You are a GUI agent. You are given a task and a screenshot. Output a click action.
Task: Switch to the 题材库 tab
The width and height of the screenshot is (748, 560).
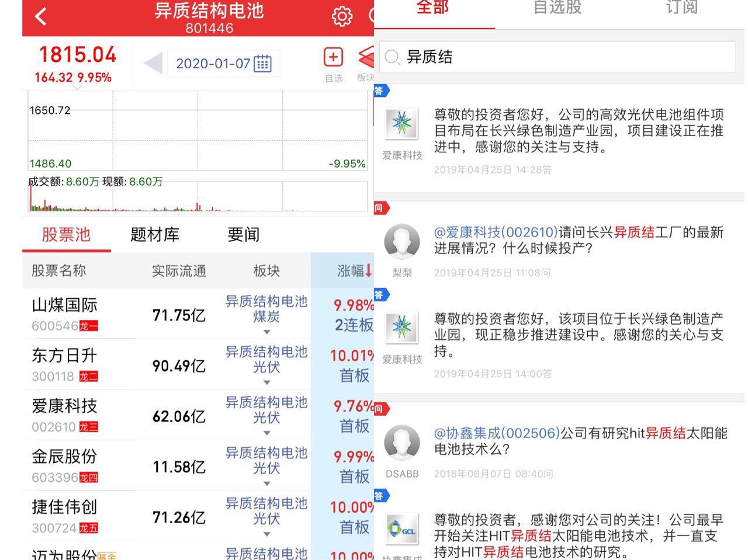coord(155,235)
